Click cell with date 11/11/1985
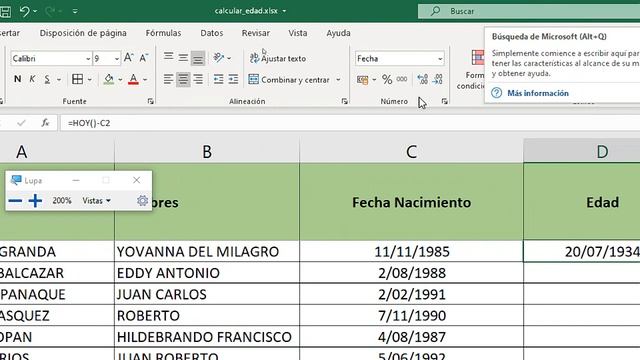The width and height of the screenshot is (640, 360). point(411,251)
